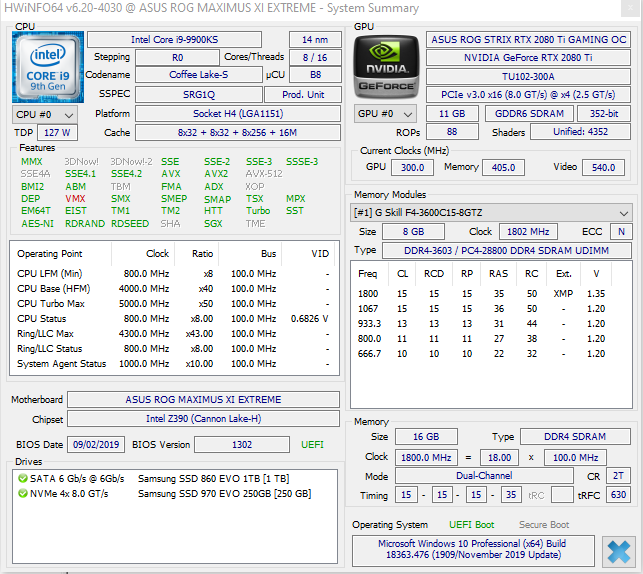
Task: Click the GDDR6 SDRAM field
Action: click(529, 114)
